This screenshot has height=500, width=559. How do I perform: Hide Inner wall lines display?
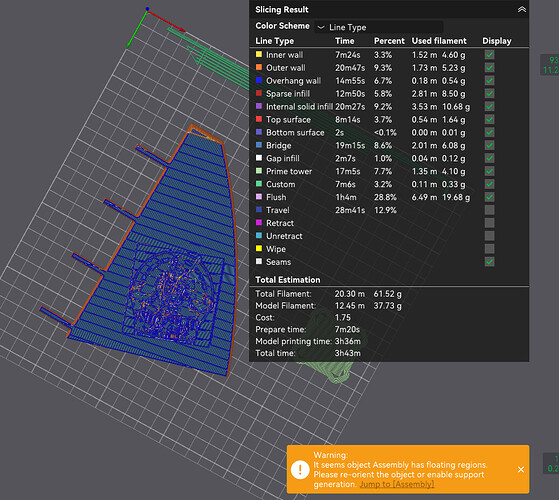tap(489, 55)
